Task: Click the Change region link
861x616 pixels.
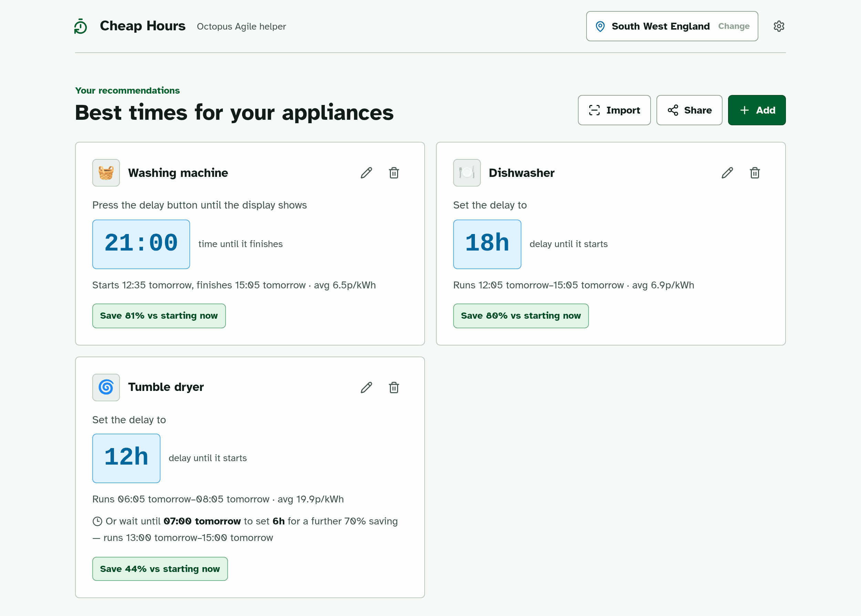Action: (x=734, y=26)
